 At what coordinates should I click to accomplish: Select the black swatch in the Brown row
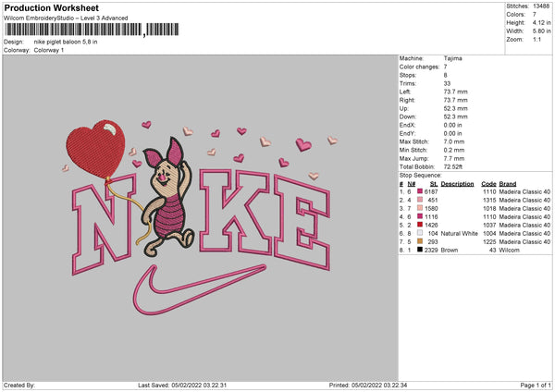(x=420, y=250)
